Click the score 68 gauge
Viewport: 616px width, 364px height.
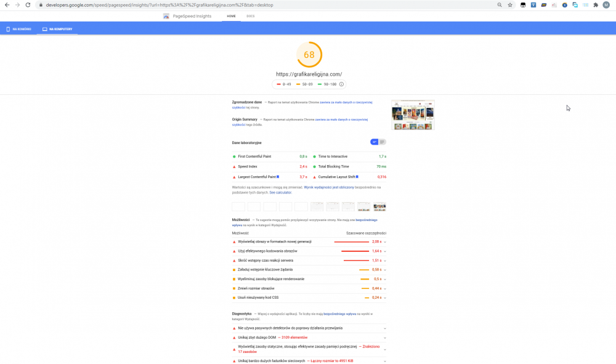click(309, 55)
